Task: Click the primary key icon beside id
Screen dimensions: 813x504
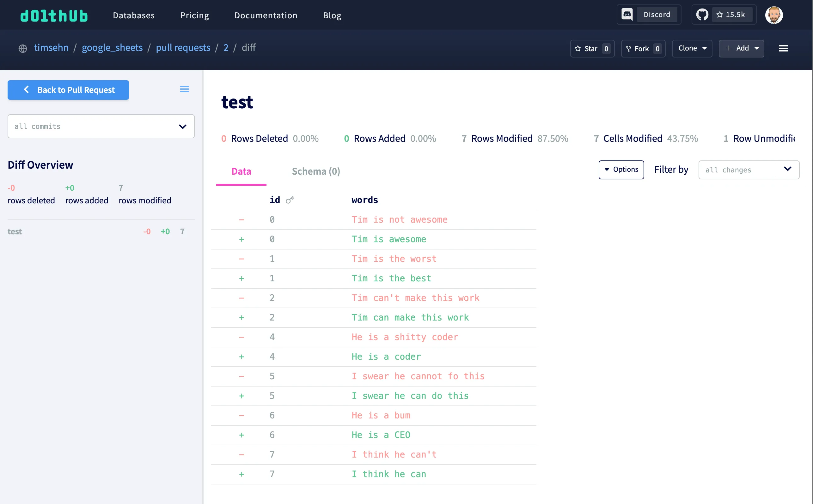Action: [x=290, y=200]
